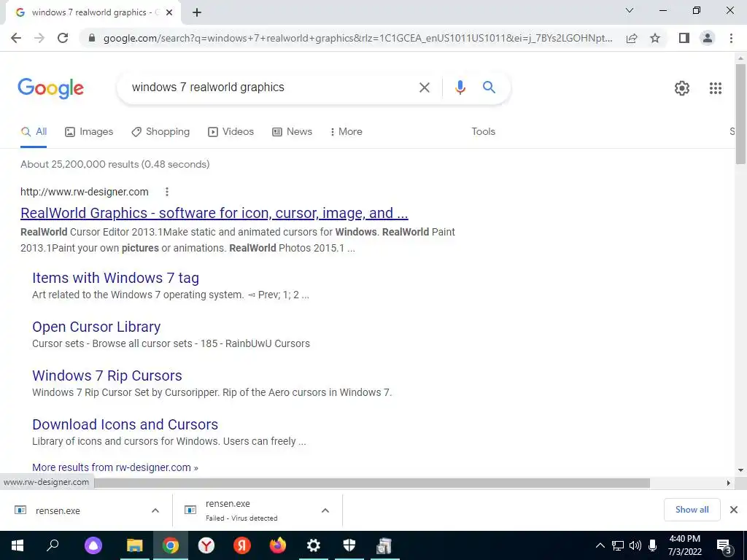Viewport: 747px width, 560px height.
Task: Open the Windows Start menu
Action: point(18,545)
